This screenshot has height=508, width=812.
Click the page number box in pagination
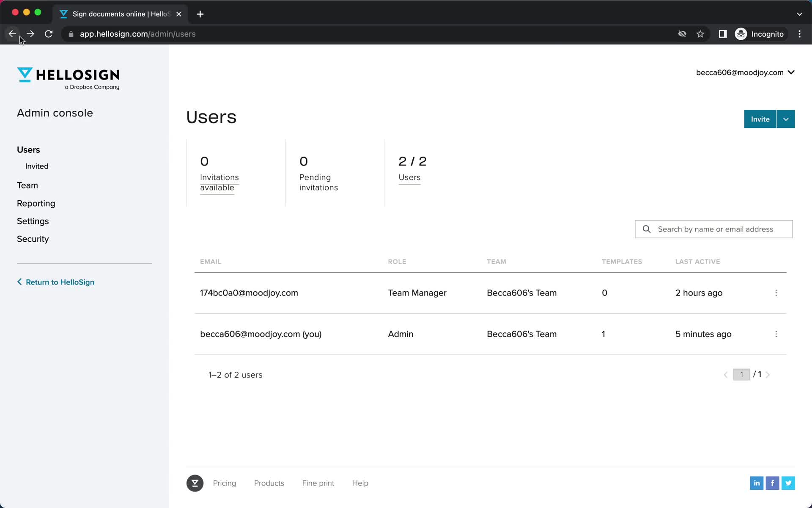741,375
